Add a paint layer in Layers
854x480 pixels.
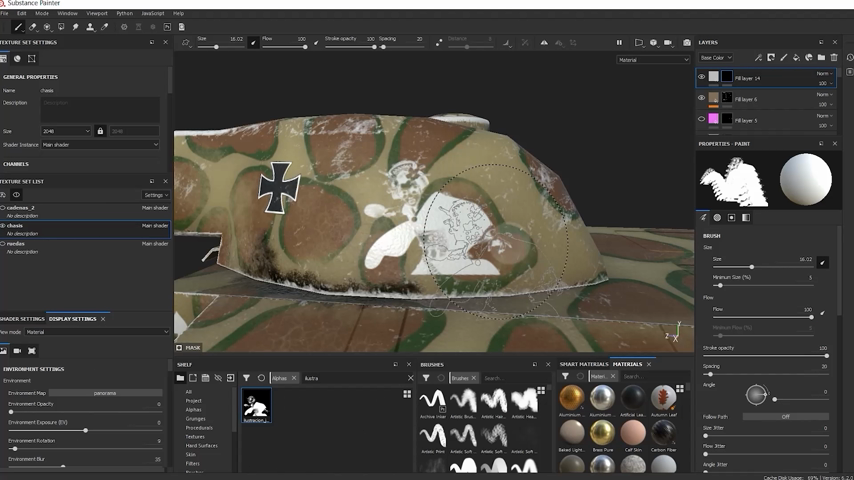[x=783, y=57]
